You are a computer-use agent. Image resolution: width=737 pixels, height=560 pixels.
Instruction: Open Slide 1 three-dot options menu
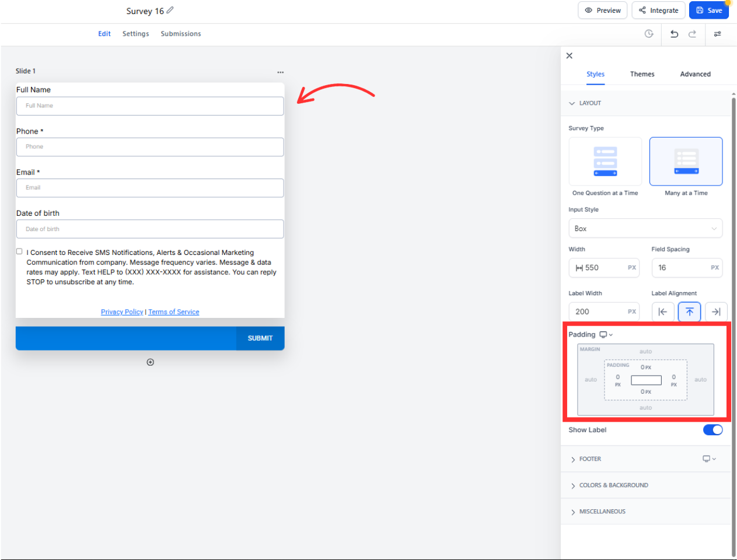click(x=280, y=72)
